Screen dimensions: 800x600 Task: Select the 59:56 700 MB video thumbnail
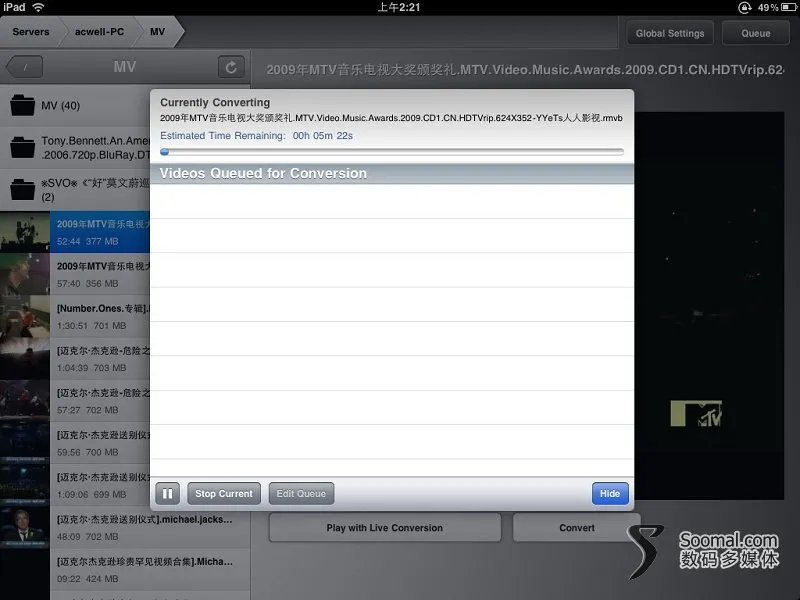point(25,443)
